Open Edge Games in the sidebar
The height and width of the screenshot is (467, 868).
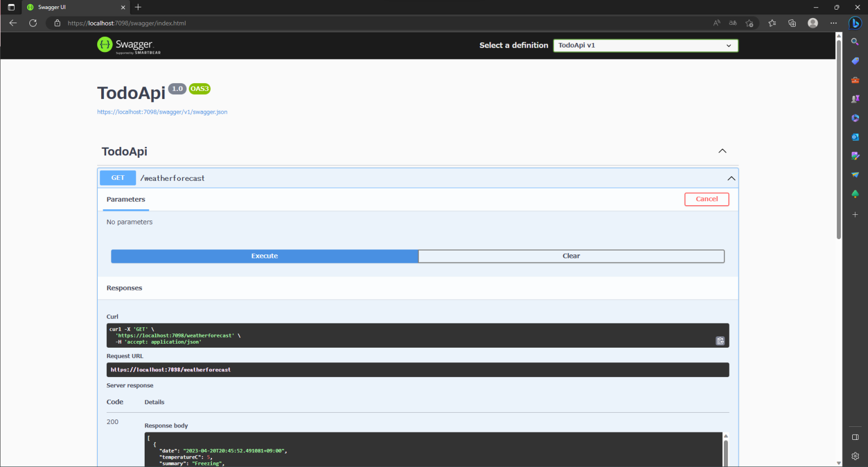click(855, 98)
